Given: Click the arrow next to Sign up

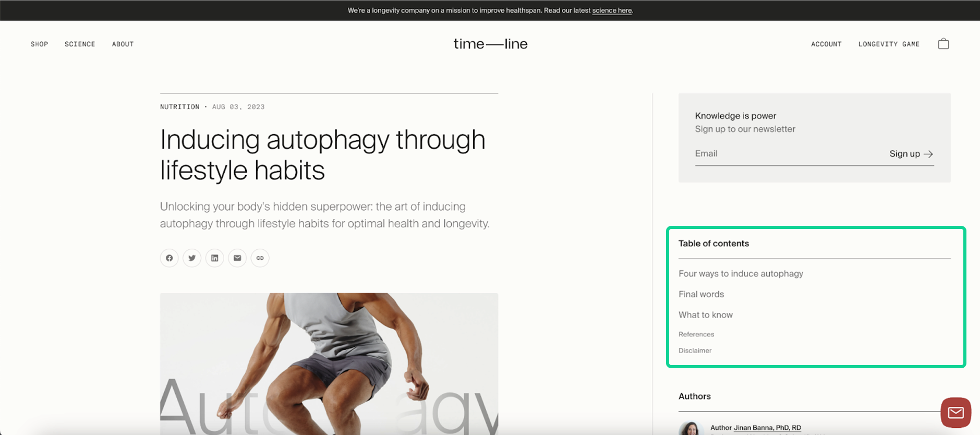Looking at the screenshot, I should (928, 154).
